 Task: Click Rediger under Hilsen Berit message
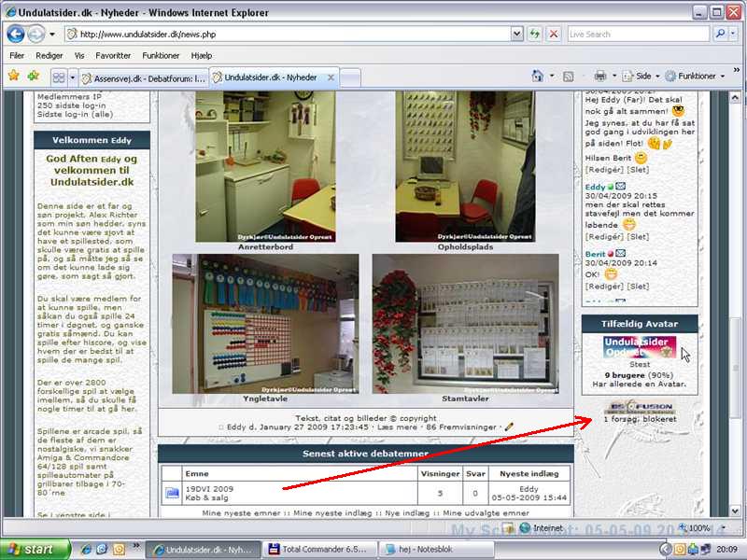click(604, 170)
